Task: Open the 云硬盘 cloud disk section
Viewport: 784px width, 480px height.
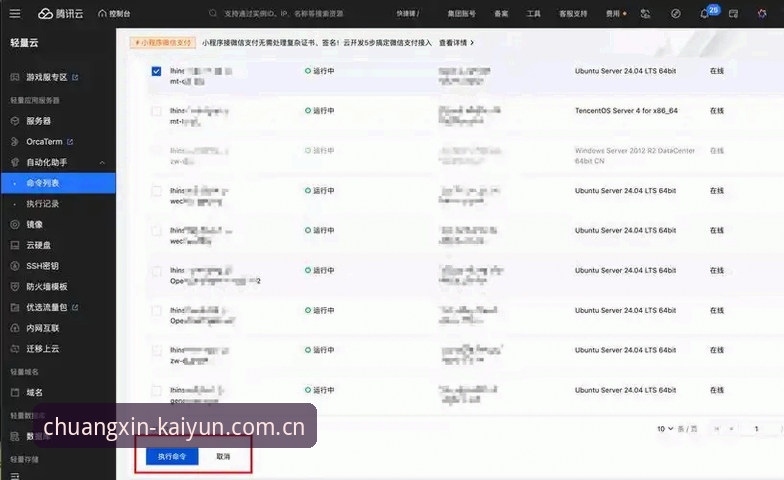Action: click(x=38, y=245)
